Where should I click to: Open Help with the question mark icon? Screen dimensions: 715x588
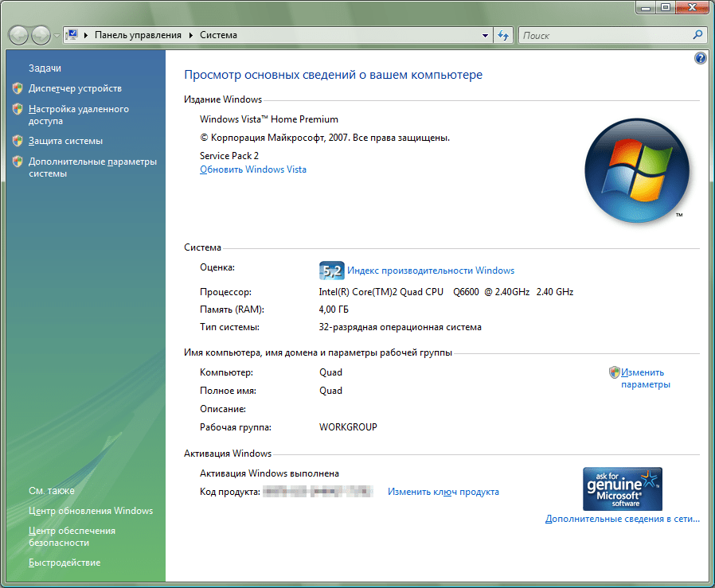701,58
